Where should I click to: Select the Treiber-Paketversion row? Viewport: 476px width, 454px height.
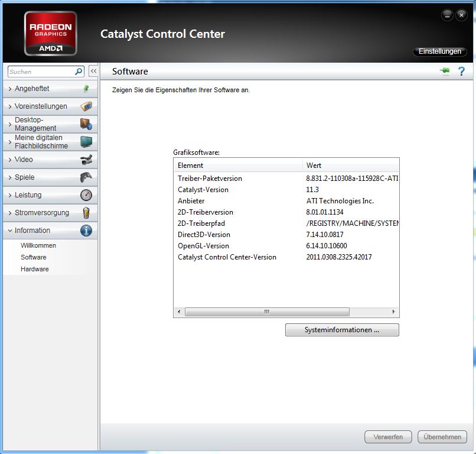[286, 179]
